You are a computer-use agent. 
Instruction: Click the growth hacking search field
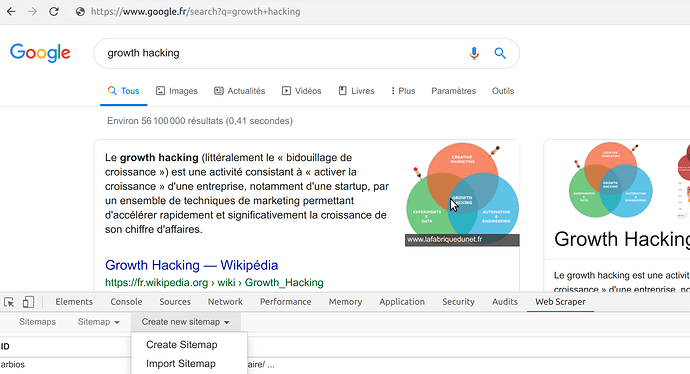point(282,53)
